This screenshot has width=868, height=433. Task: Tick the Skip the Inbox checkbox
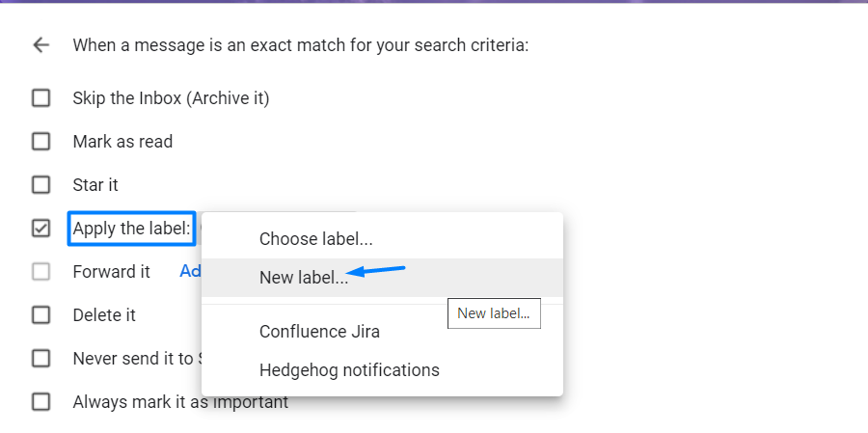pyautogui.click(x=41, y=98)
